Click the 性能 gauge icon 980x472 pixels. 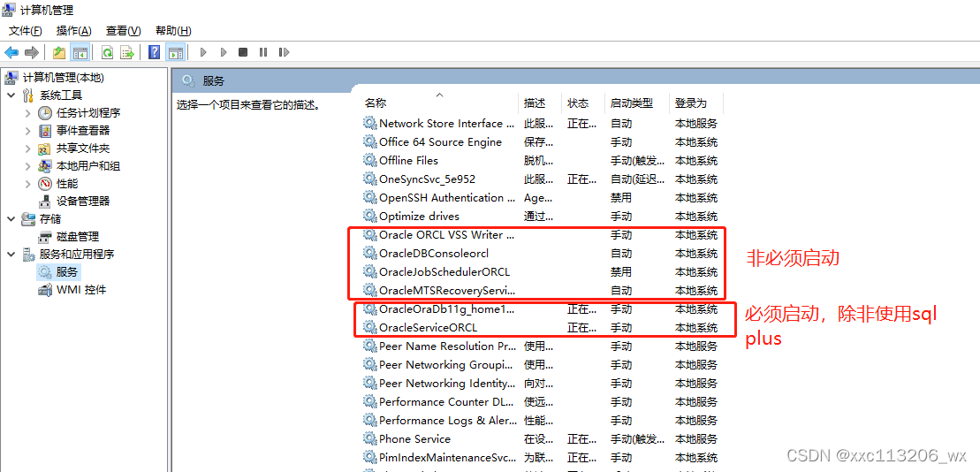point(45,184)
